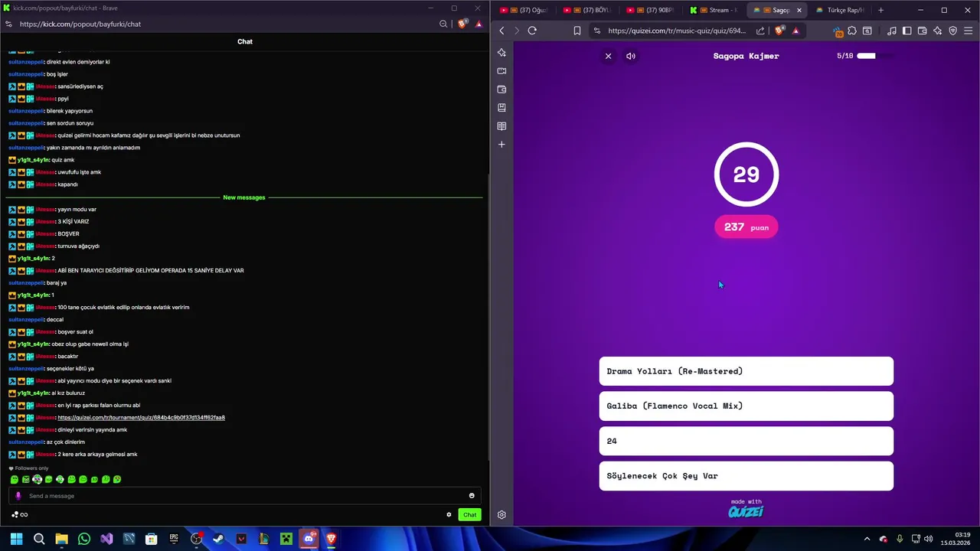Open search icon in Kick chat address bar
980x551 pixels.
(443, 24)
